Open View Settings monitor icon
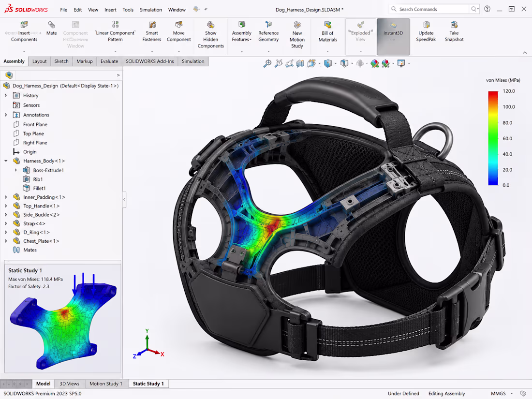The width and height of the screenshot is (532, 399). coord(401,63)
